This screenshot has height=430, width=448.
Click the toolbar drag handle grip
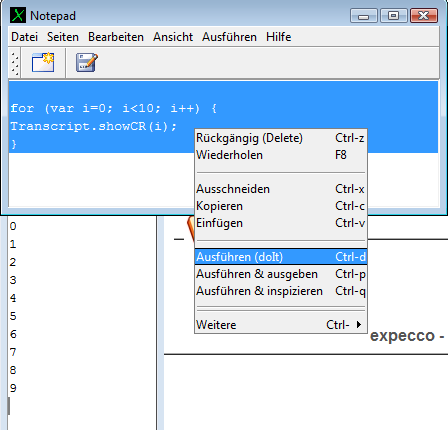[15, 63]
